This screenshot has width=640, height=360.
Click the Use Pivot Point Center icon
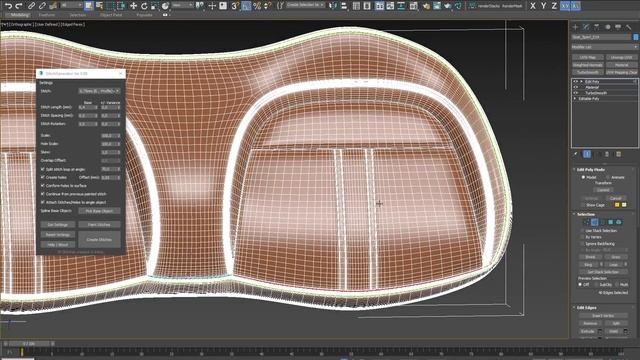(x=200, y=6)
